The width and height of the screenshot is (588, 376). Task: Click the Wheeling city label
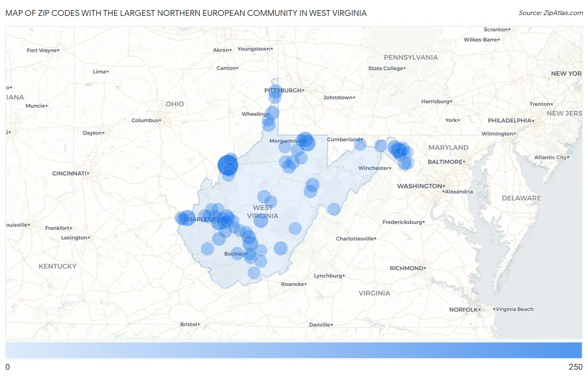click(254, 114)
